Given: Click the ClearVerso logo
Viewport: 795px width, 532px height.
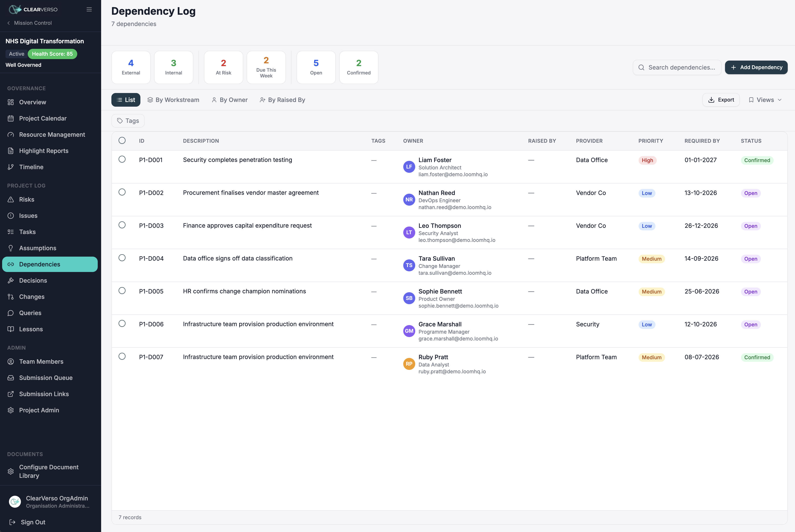Looking at the screenshot, I should (x=33, y=10).
